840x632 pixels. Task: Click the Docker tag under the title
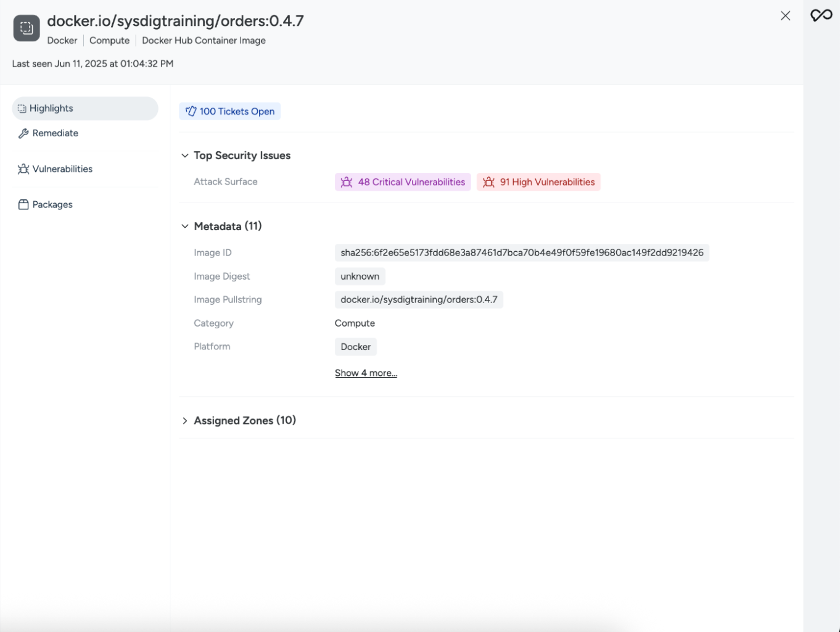coord(62,41)
